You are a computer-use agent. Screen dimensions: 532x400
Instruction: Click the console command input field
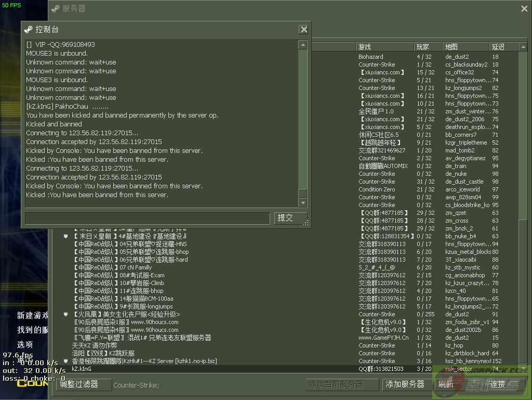[x=147, y=218]
